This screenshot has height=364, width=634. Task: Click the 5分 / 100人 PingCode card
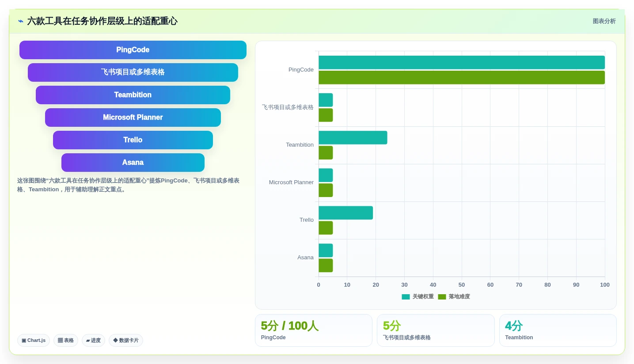[x=314, y=330]
